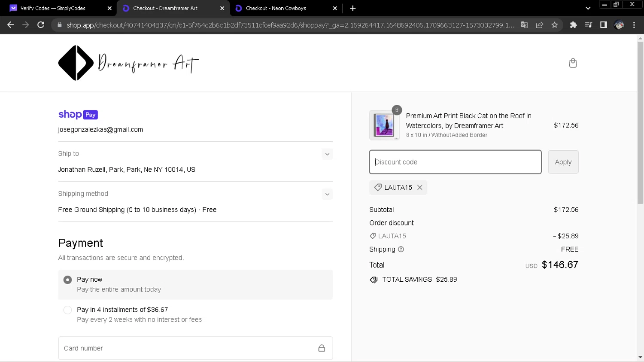Screen dimensions: 644x362
Task: Click the Subtotal $172.56 value
Action: click(x=566, y=210)
